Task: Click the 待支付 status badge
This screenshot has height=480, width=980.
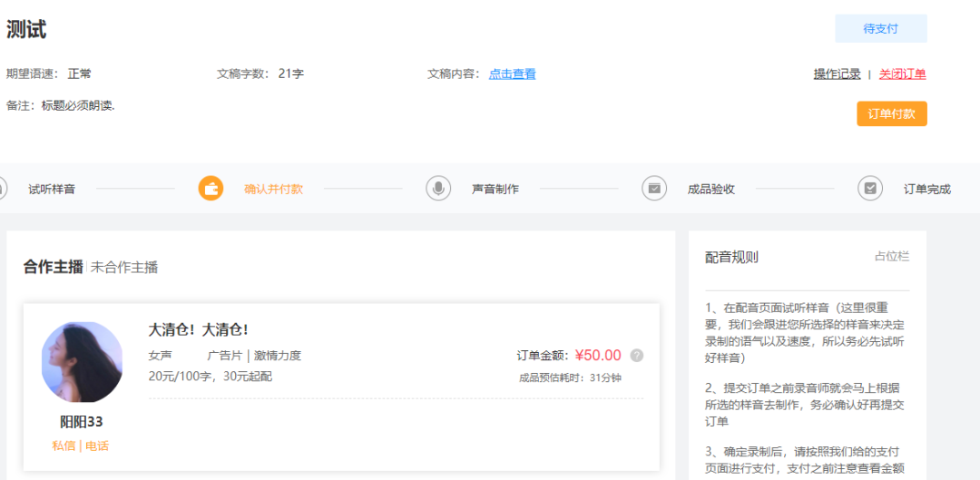Action: [880, 29]
